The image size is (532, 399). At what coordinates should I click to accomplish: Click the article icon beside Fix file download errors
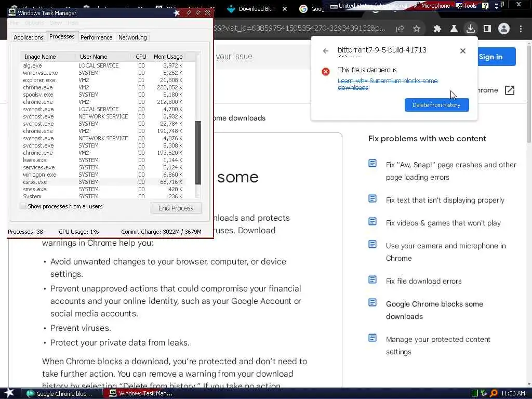point(372,280)
